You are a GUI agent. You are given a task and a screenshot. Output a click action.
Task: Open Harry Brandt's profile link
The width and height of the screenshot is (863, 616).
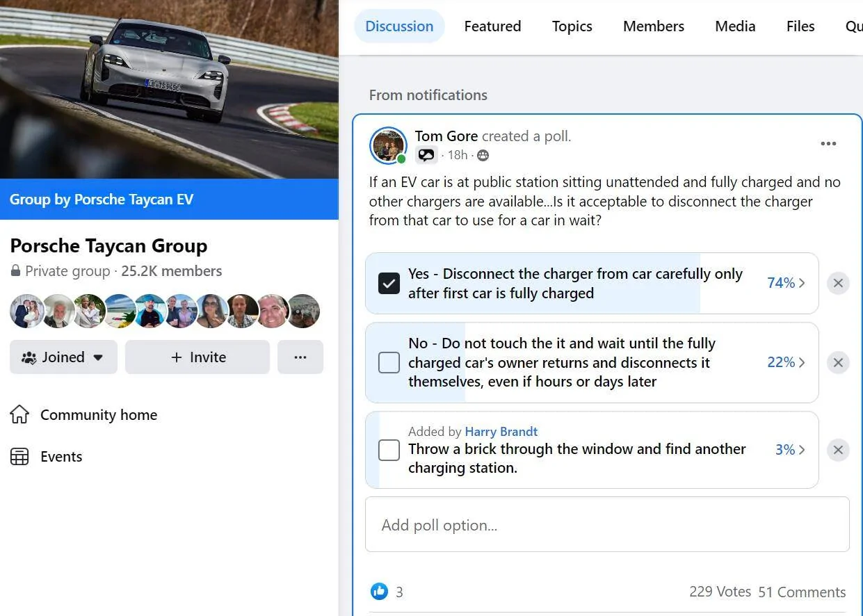(501, 432)
